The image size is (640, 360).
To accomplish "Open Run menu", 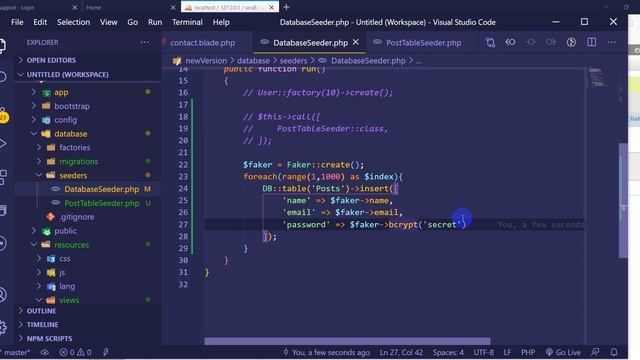I will tap(155, 22).
